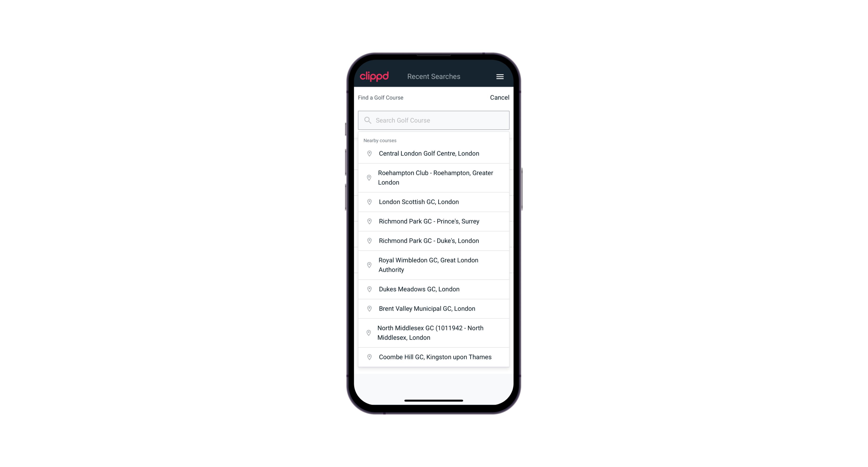This screenshot has height=467, width=868.
Task: Select Central London Golf Centre London
Action: click(x=434, y=153)
